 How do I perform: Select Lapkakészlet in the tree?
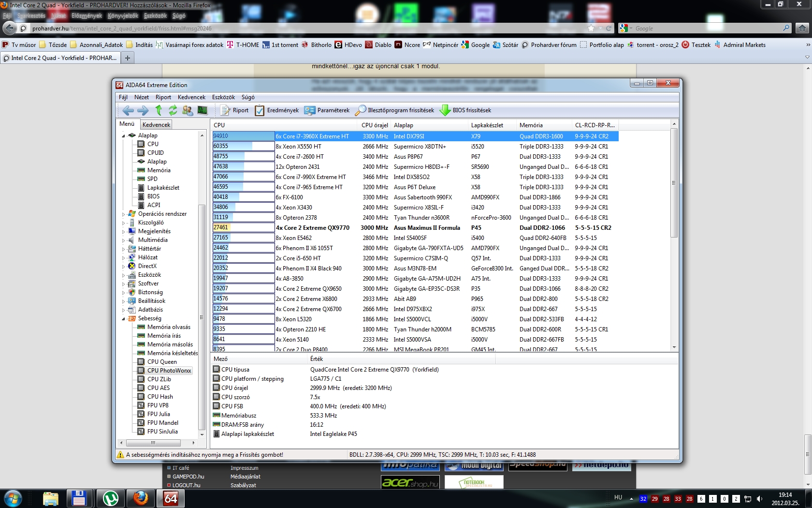coord(163,188)
